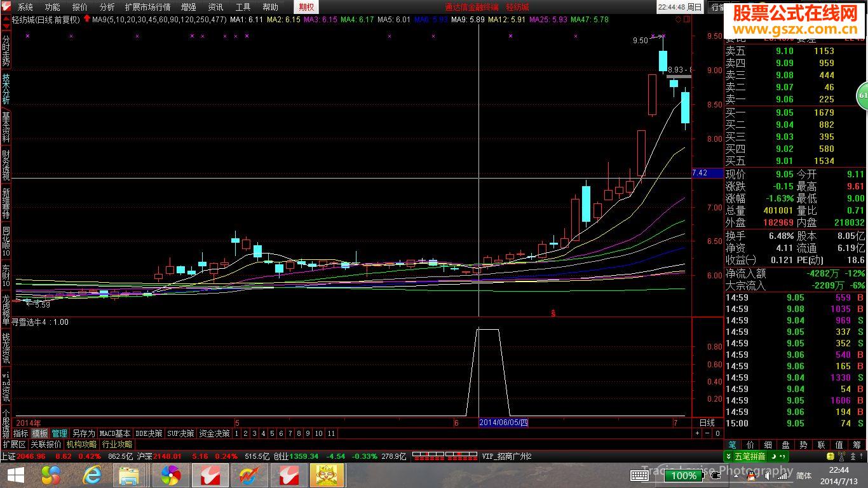
Task: Click the 五笔拼音 input method indicator
Action: pos(750,456)
